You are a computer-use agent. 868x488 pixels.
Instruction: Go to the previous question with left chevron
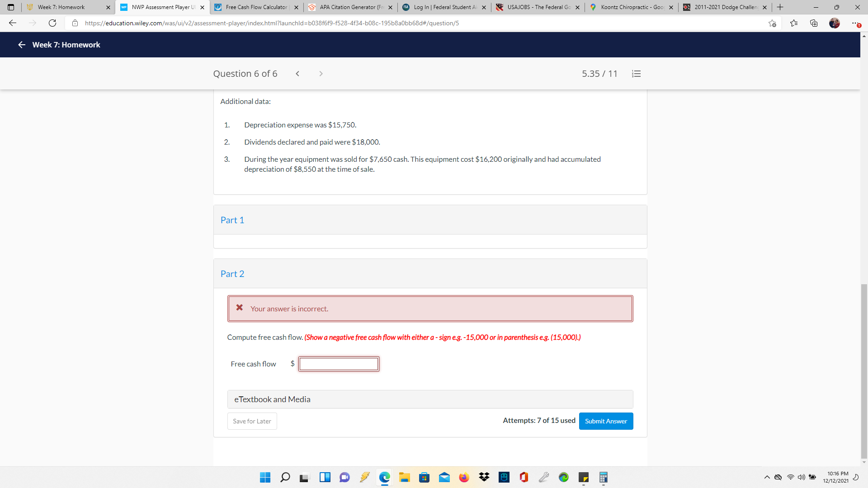[297, 73]
